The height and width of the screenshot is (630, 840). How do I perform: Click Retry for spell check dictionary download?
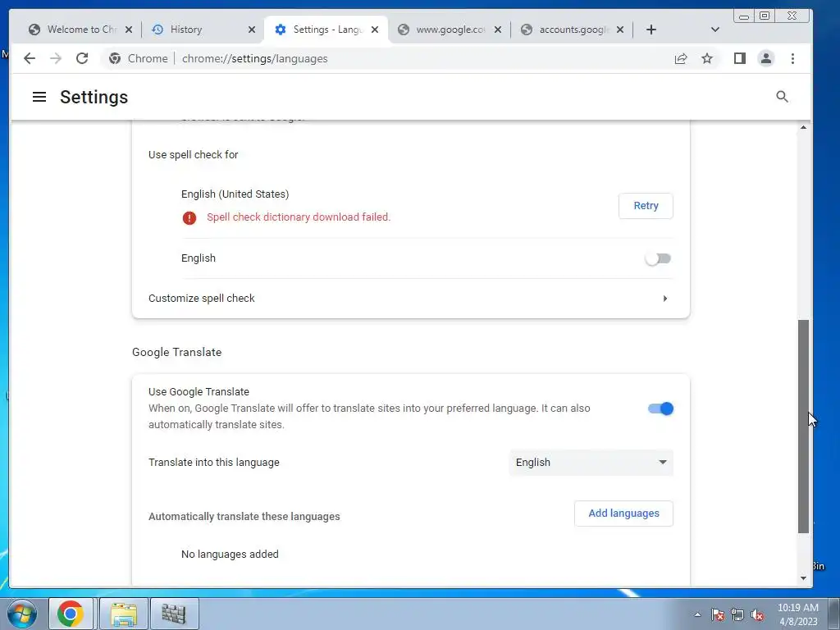[646, 206]
